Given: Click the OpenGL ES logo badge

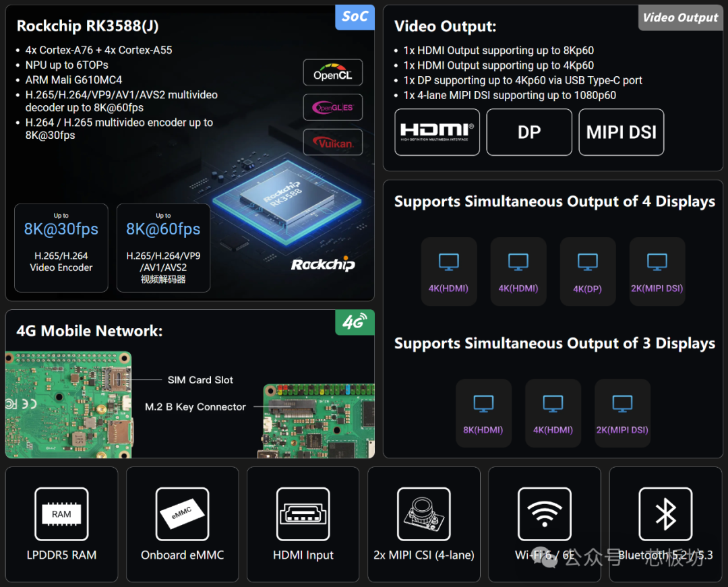Looking at the screenshot, I should 333,107.
